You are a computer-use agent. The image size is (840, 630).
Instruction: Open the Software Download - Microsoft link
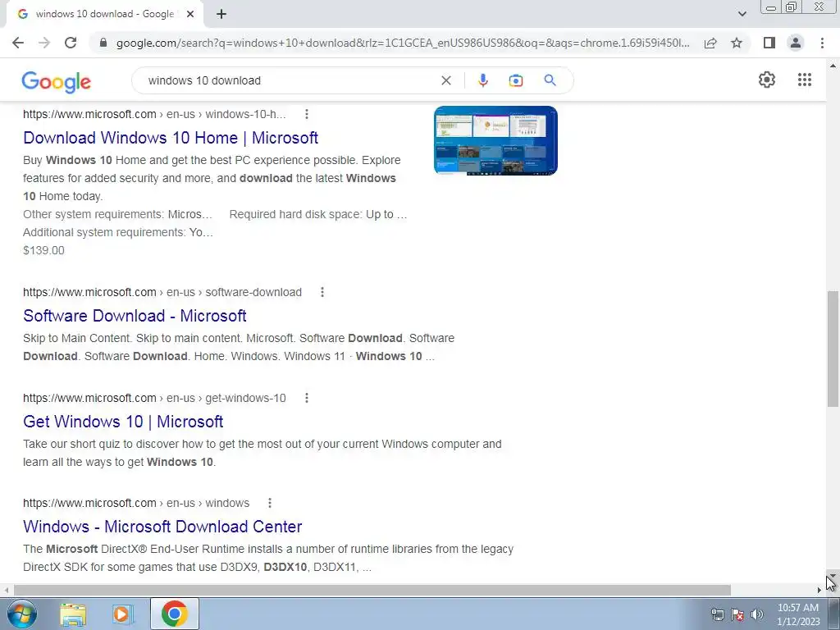(135, 316)
